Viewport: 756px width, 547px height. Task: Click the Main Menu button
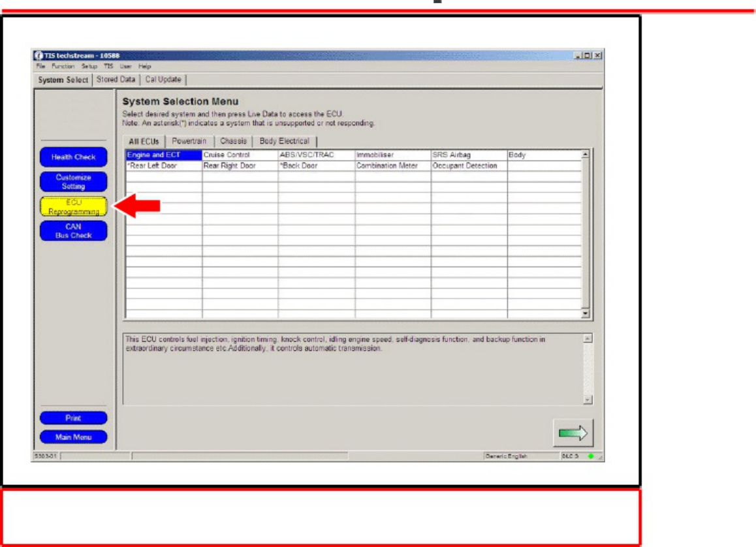(73, 437)
